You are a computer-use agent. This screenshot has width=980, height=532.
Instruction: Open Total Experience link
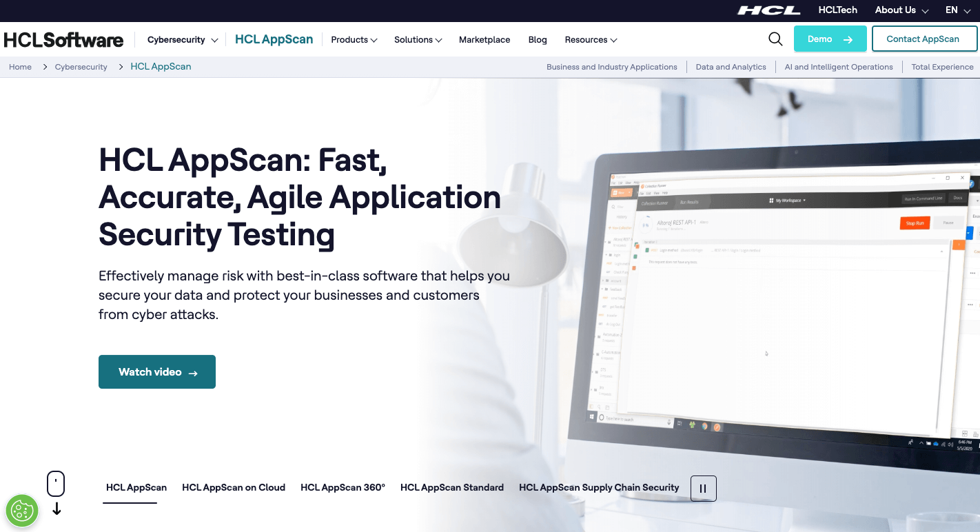point(942,67)
